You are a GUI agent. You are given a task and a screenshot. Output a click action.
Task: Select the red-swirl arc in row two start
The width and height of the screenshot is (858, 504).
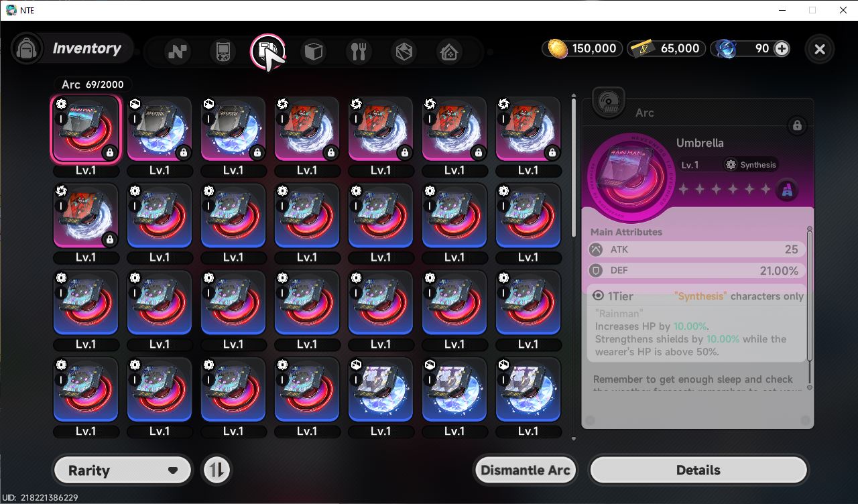point(86,216)
